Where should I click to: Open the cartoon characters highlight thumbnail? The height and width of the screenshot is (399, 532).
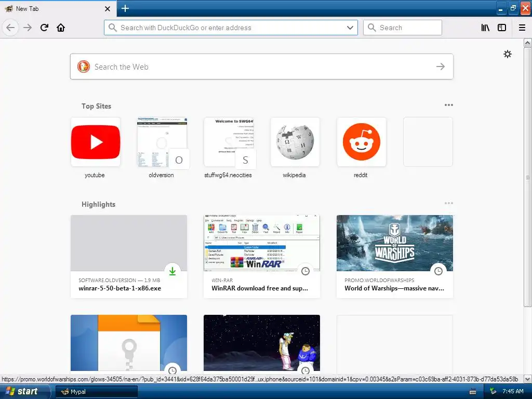pyautogui.click(x=262, y=343)
